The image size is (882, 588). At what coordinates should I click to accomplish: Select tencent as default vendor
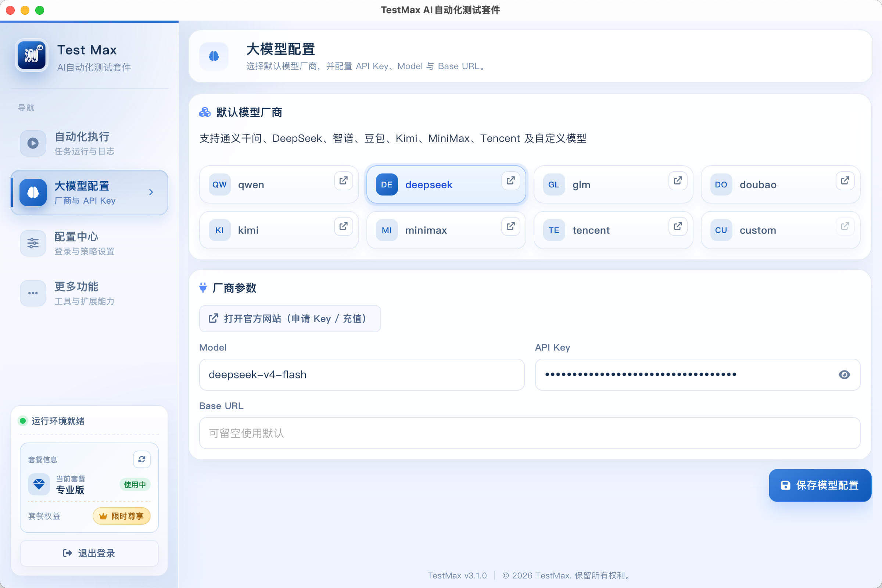[x=613, y=230]
